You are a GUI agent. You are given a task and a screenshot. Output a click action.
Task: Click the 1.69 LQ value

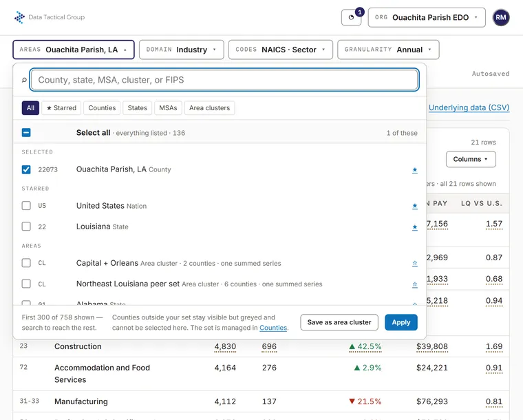tap(494, 346)
